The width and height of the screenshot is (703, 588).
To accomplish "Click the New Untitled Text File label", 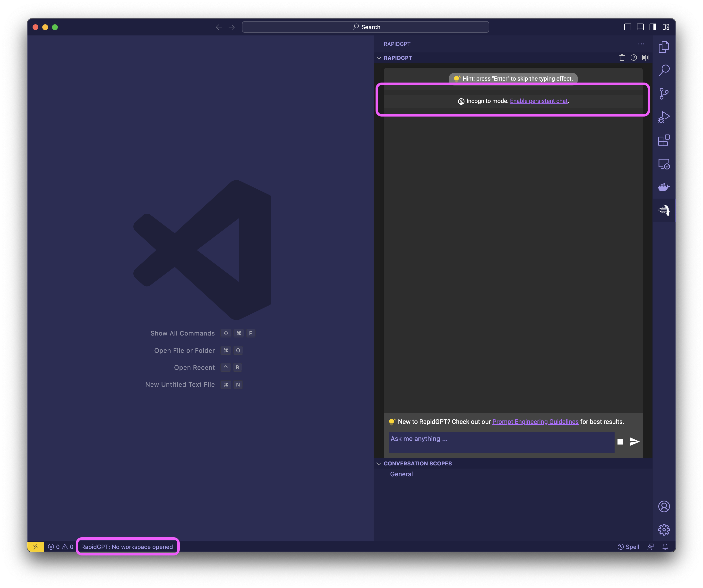I will [180, 385].
